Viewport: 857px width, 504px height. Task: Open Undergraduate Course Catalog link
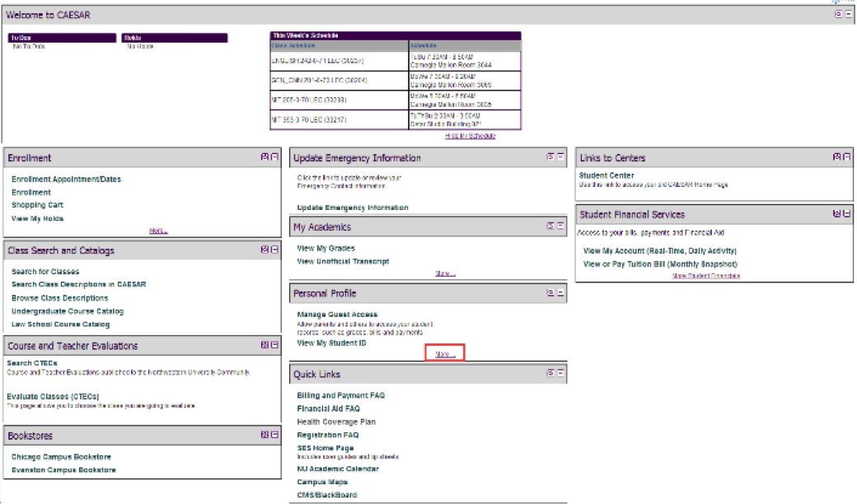pos(68,311)
